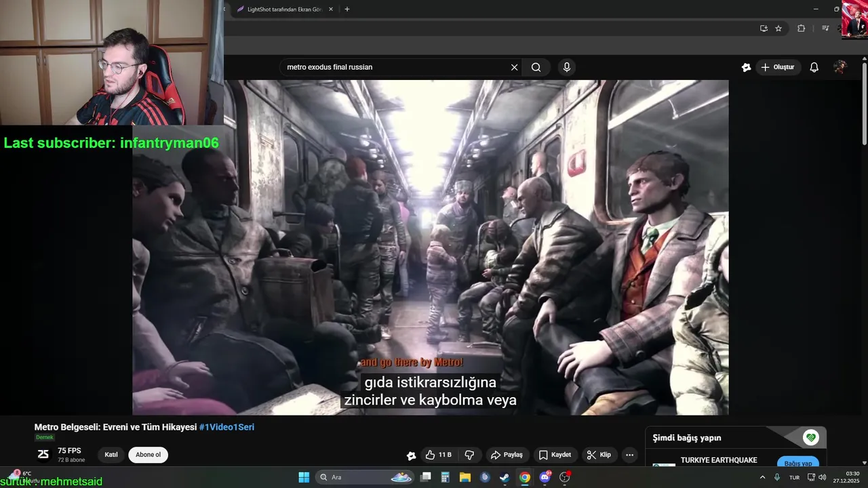The width and height of the screenshot is (868, 488).
Task: Open File Explorer from taskbar
Action: click(x=465, y=477)
